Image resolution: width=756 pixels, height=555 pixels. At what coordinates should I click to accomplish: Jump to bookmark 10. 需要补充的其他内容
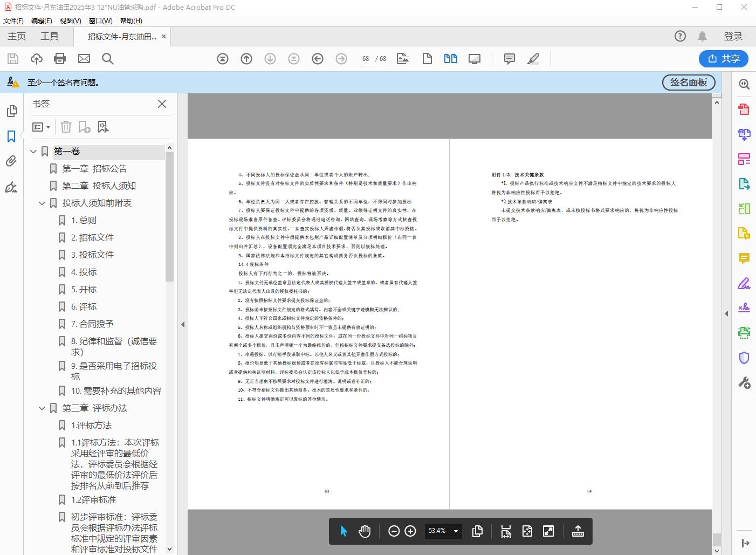point(116,391)
